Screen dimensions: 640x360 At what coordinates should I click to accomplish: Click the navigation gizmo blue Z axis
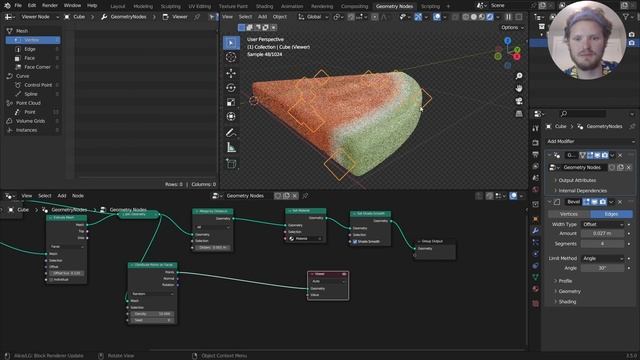(x=507, y=41)
